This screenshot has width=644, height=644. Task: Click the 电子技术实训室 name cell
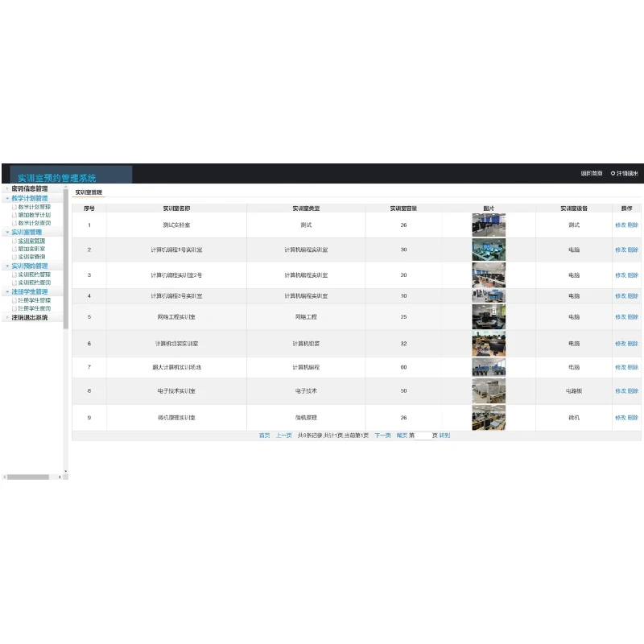click(x=176, y=391)
